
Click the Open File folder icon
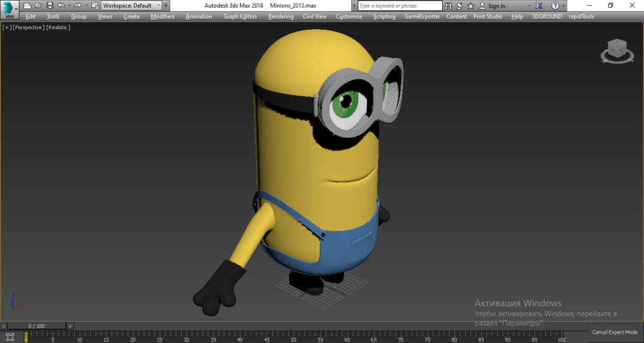point(38,6)
